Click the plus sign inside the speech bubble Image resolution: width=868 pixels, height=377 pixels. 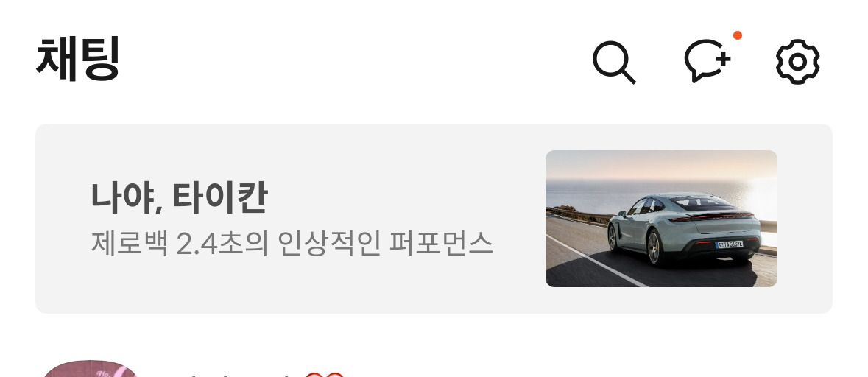722,57
